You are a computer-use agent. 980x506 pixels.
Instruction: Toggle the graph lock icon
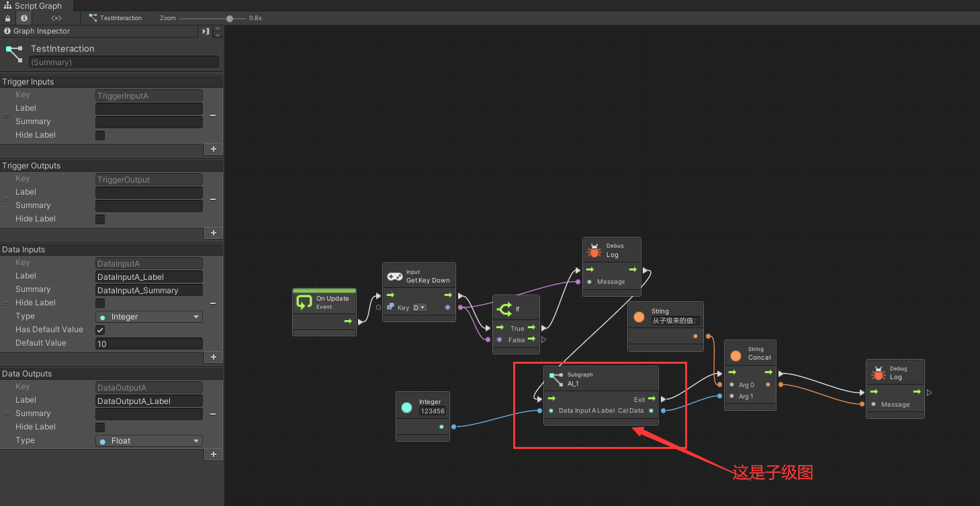point(8,18)
